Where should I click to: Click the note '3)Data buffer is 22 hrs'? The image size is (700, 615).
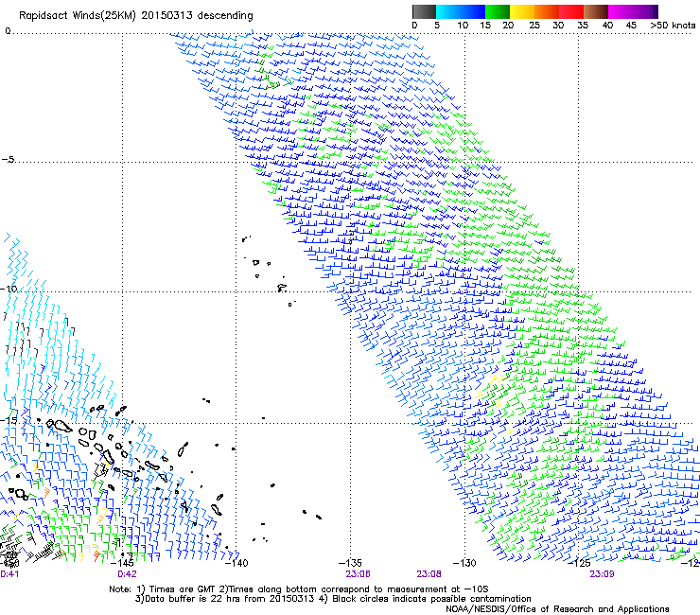tap(224, 599)
